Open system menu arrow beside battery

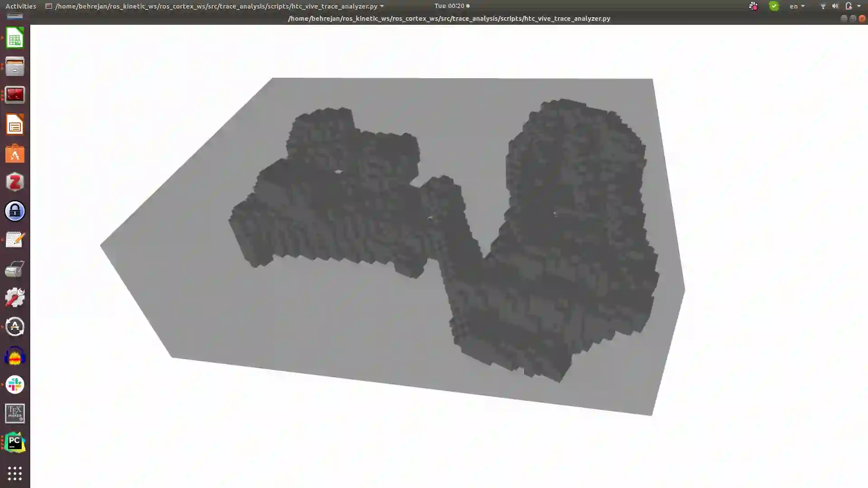859,6
